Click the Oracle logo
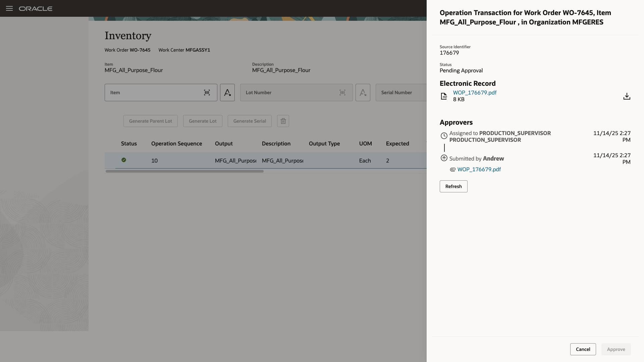This screenshot has height=362, width=644. tap(36, 8)
